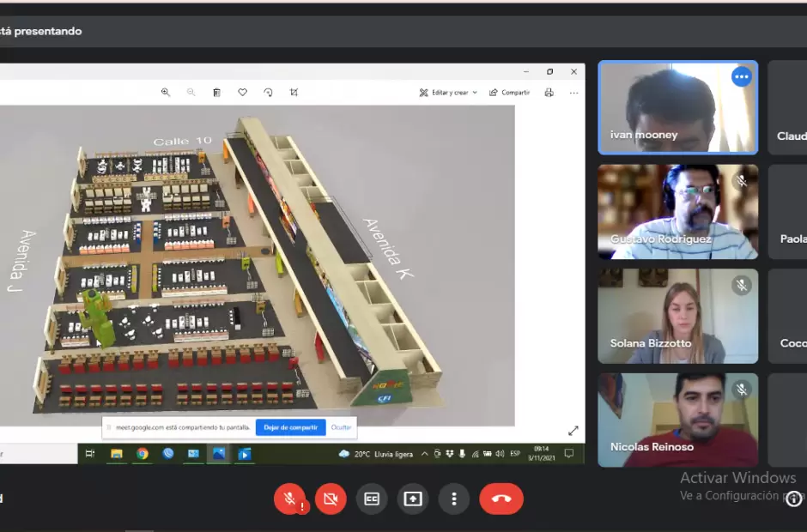Unmute the microphone in Meet controls

point(289,499)
